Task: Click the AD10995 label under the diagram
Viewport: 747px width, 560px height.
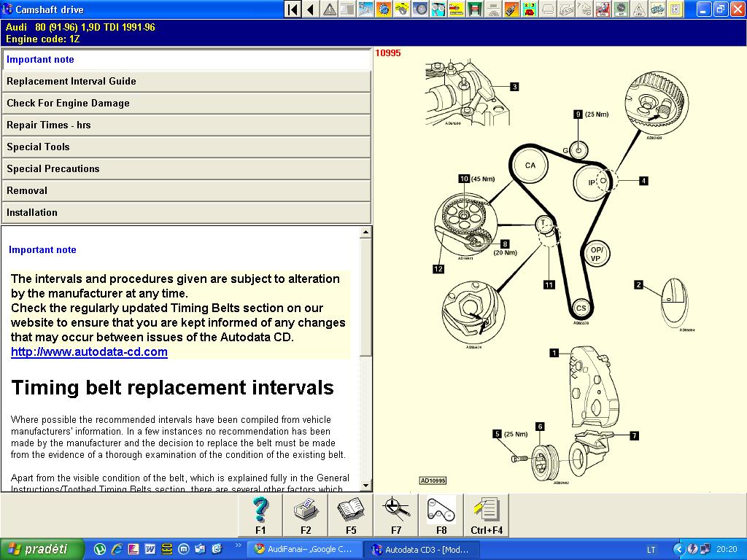Action: pyautogui.click(x=433, y=481)
